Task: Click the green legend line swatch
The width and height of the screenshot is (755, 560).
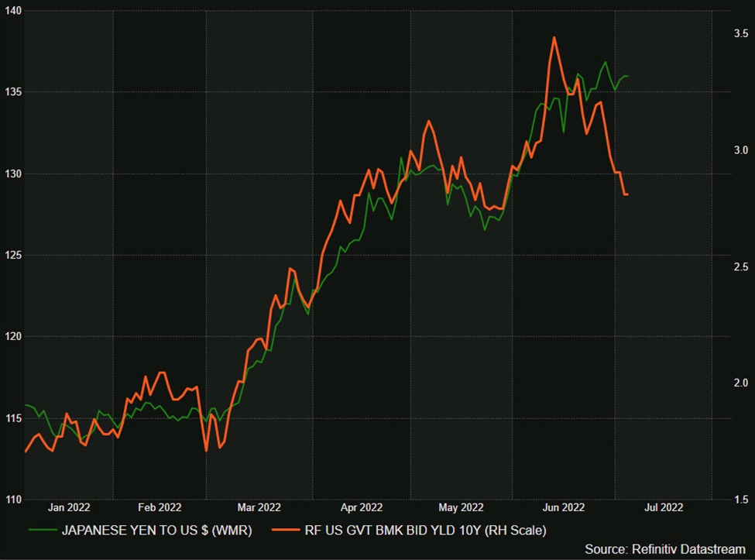Action: coord(43,530)
